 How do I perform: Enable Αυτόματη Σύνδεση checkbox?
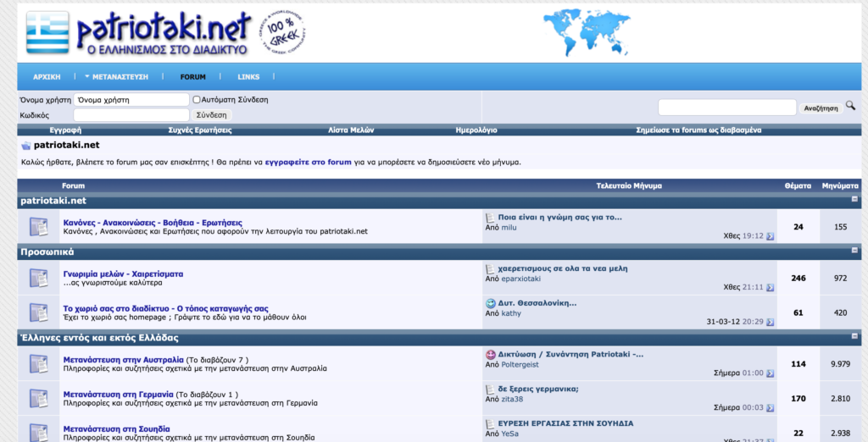coord(197,100)
